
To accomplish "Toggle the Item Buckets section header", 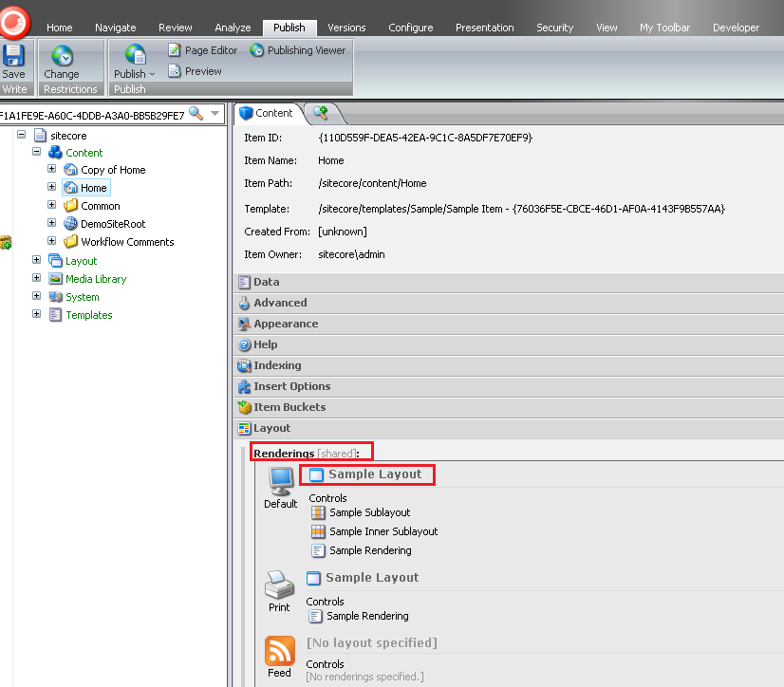I will [x=509, y=407].
